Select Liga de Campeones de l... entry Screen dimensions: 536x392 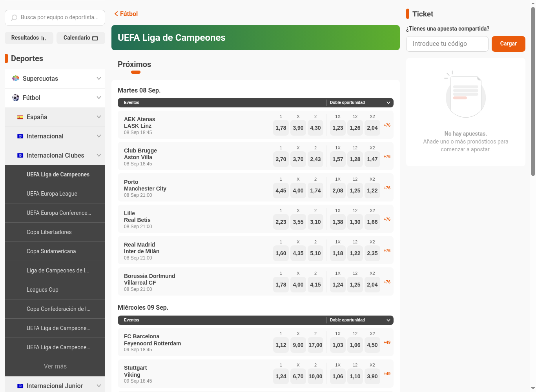[55, 270]
